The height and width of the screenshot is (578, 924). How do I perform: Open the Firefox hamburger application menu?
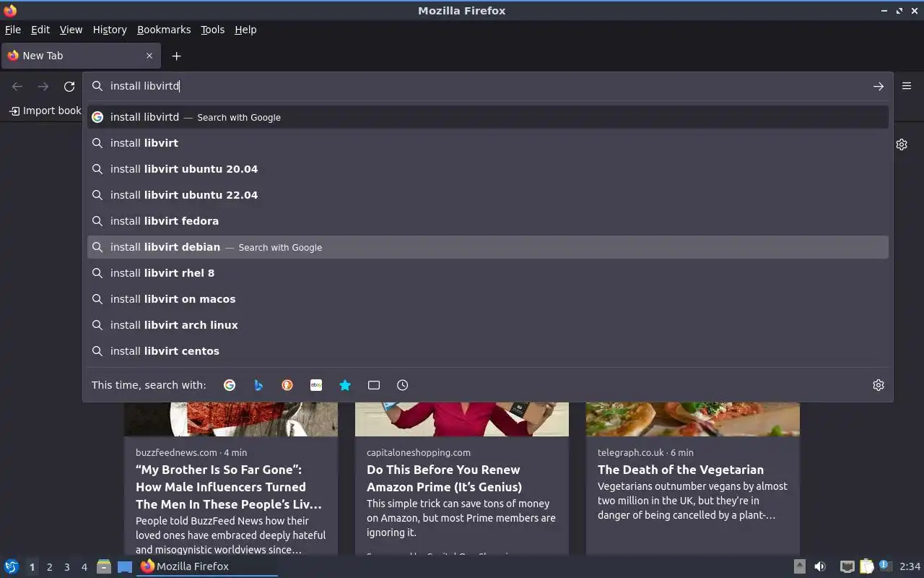(x=907, y=86)
